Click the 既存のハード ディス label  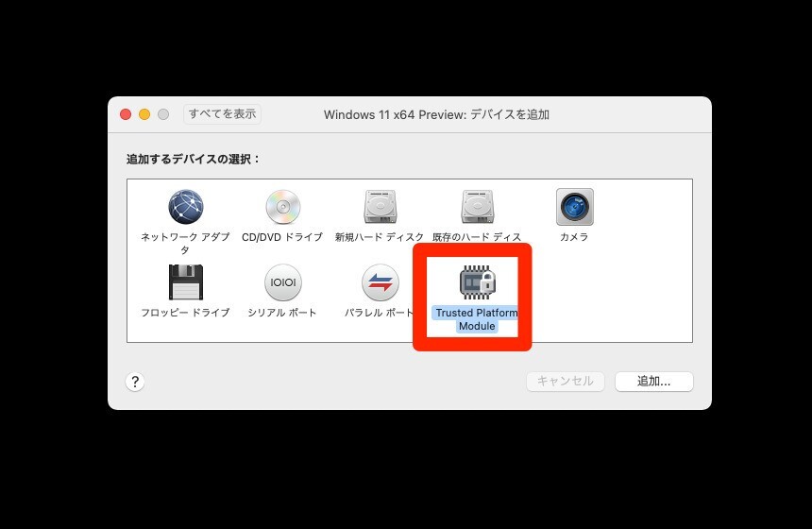[477, 237]
